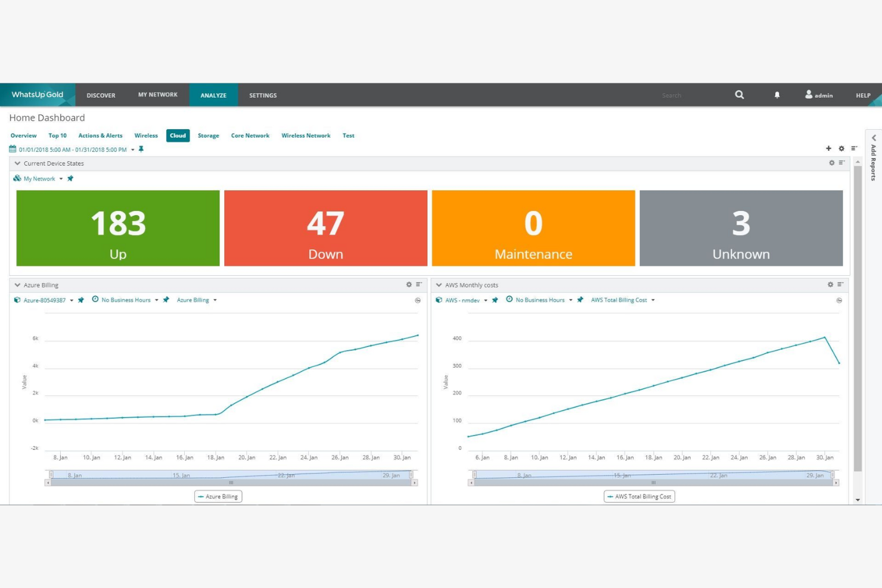Screen dimensions: 882x588
Task: Click AWS chart export icon
Action: pyautogui.click(x=839, y=300)
